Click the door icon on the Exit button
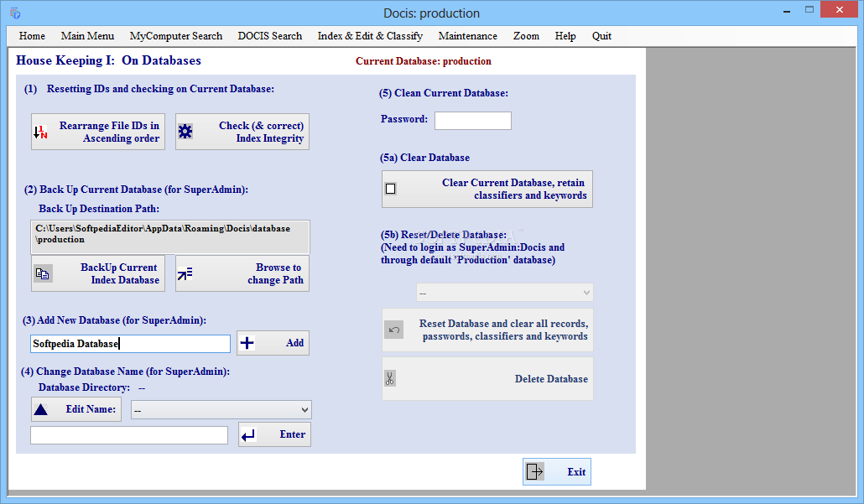This screenshot has height=504, width=864. [534, 471]
